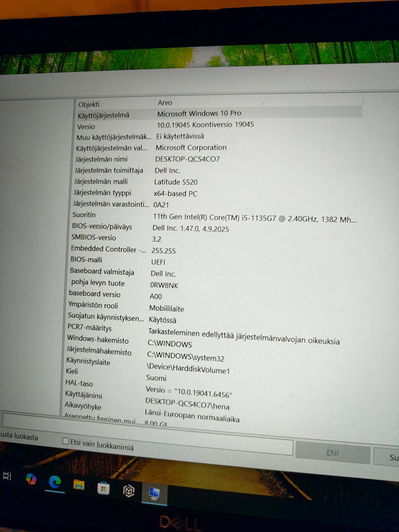Launch Copilot from the taskbar
Screen dimensions: 399x532
click(31, 479)
